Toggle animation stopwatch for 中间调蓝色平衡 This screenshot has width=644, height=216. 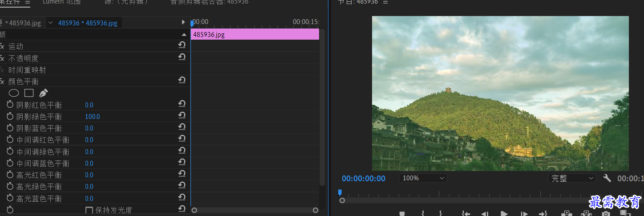pos(10,163)
